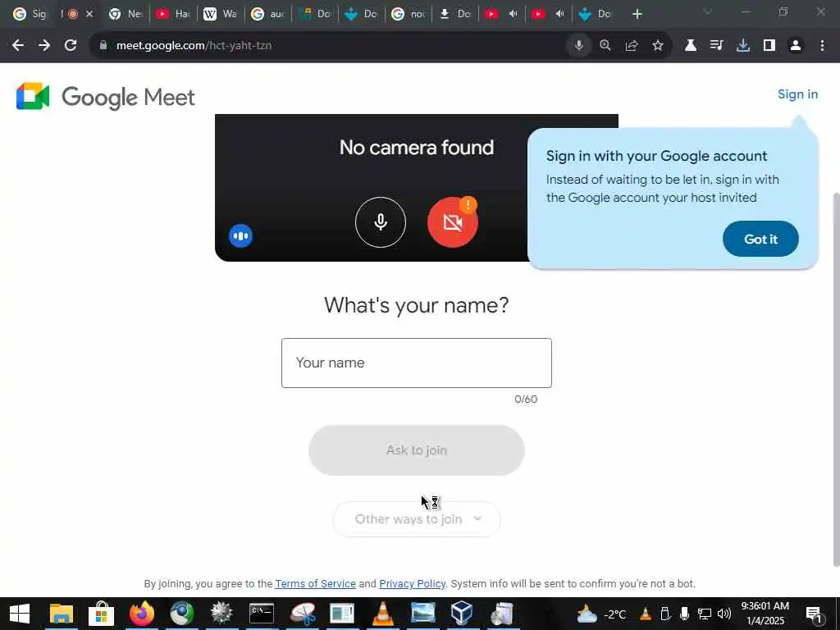The image size is (840, 630).
Task: Go forward with the browser forward arrow
Action: click(x=44, y=46)
